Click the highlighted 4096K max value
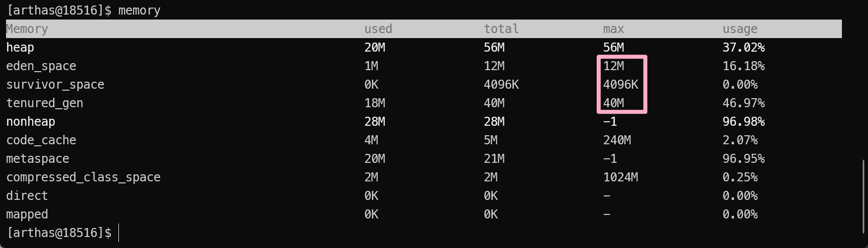 tap(621, 85)
